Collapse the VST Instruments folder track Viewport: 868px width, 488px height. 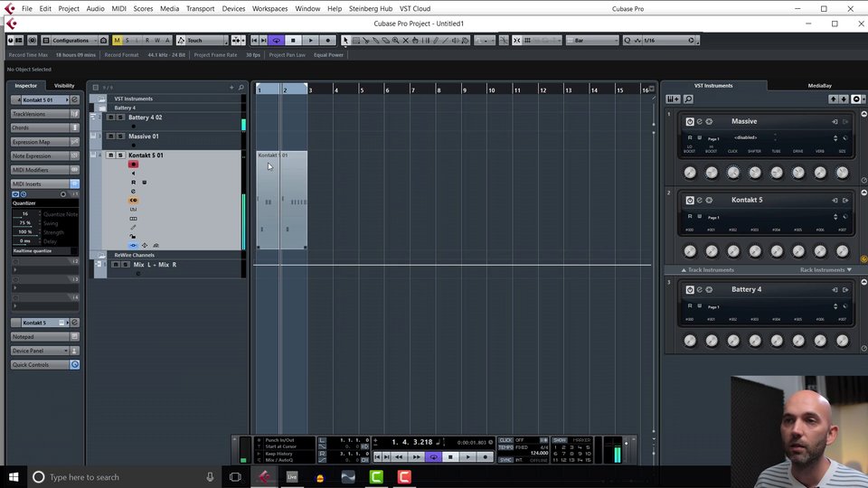coord(102,99)
